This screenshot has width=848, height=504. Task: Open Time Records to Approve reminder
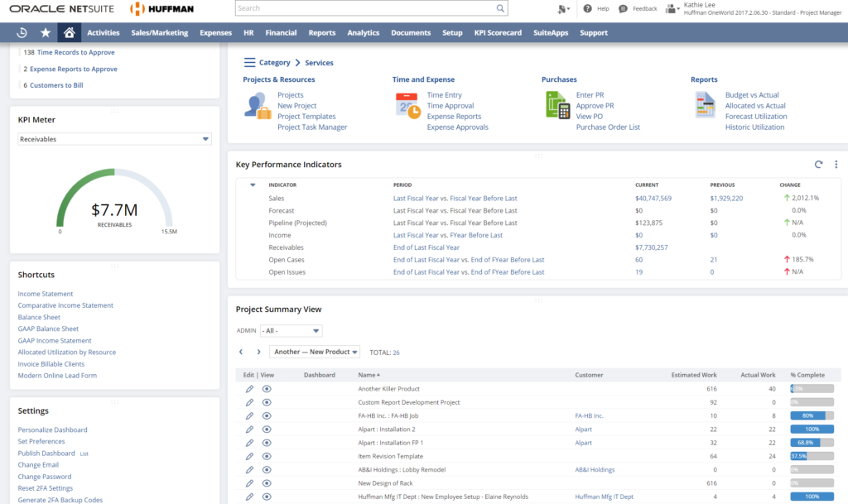[75, 52]
